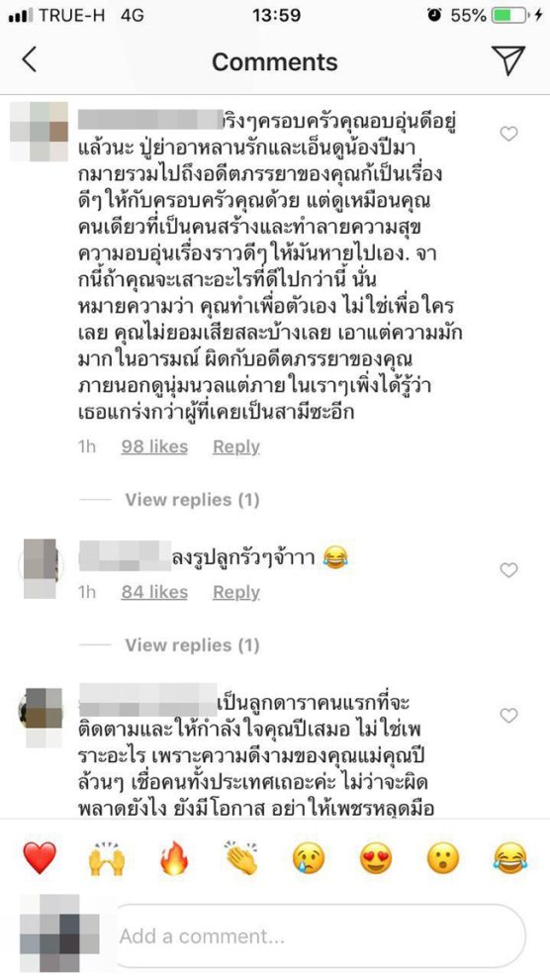Reply to the 98 likes comment
This screenshot has width=550, height=980.
tap(236, 446)
